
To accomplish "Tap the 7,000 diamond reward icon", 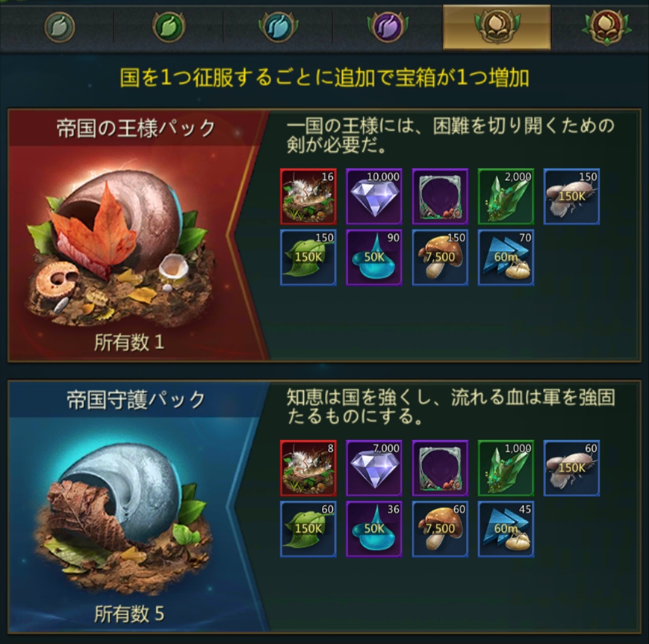I will [x=374, y=468].
